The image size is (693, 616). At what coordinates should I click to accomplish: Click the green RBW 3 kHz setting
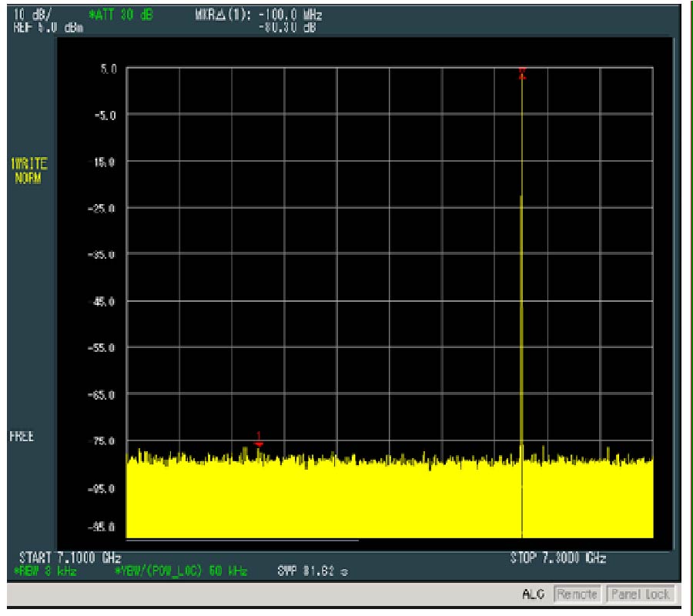click(x=45, y=571)
